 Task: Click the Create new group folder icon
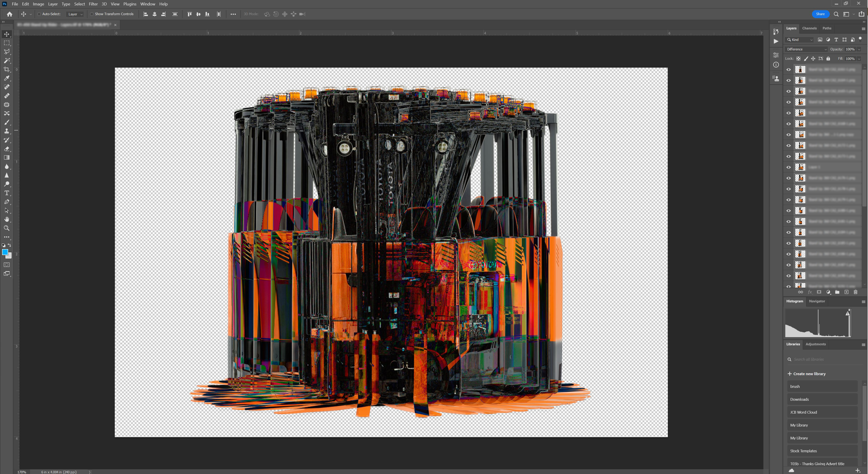pyautogui.click(x=837, y=292)
